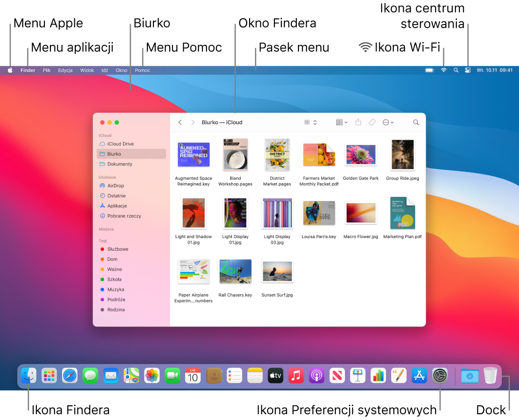This screenshot has width=519, height=420.
Task: Open Music from the Dock
Action: point(296,376)
